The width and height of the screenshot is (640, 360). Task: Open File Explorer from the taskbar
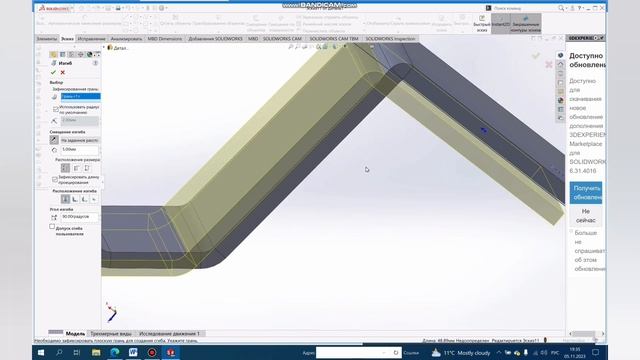[x=96, y=352]
